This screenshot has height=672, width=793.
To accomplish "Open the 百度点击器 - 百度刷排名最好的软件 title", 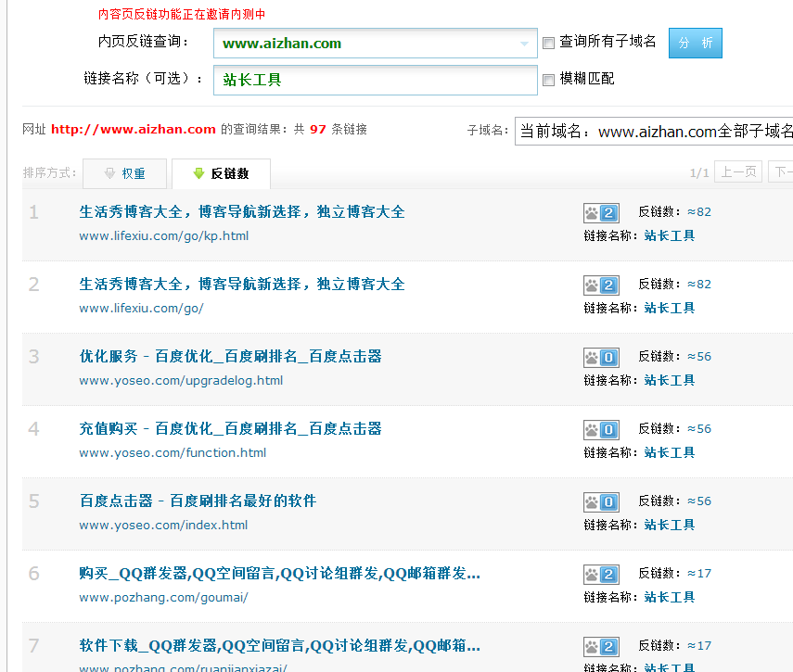I will click(198, 501).
